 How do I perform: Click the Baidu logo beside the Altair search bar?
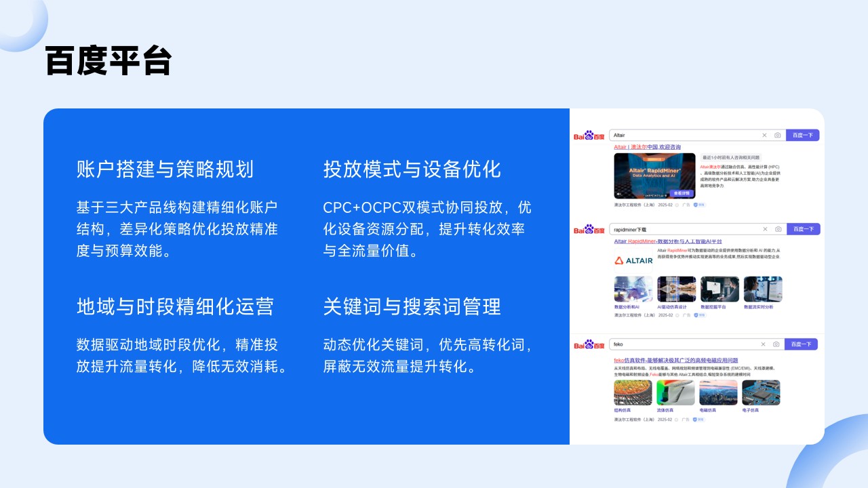(589, 135)
